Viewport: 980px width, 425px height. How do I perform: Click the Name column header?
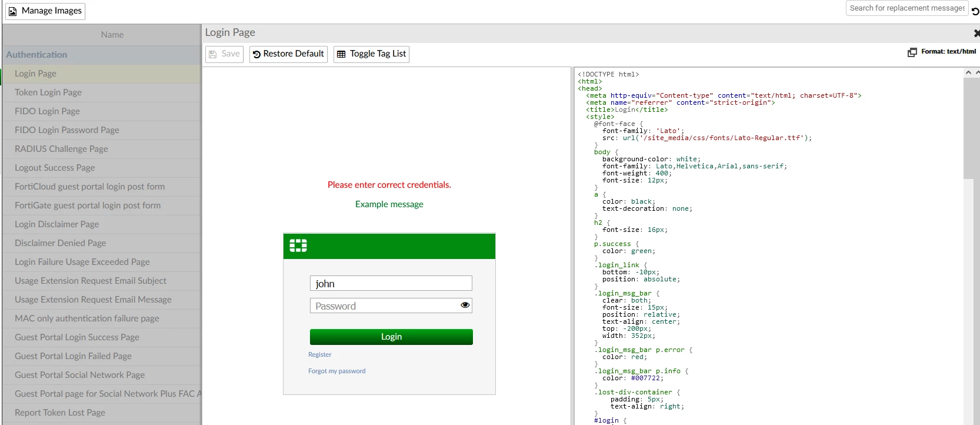[x=102, y=35]
